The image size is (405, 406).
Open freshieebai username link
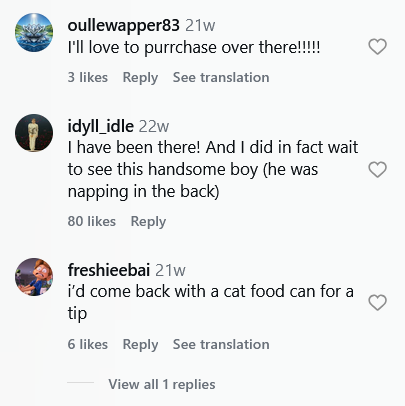pyautogui.click(x=109, y=270)
